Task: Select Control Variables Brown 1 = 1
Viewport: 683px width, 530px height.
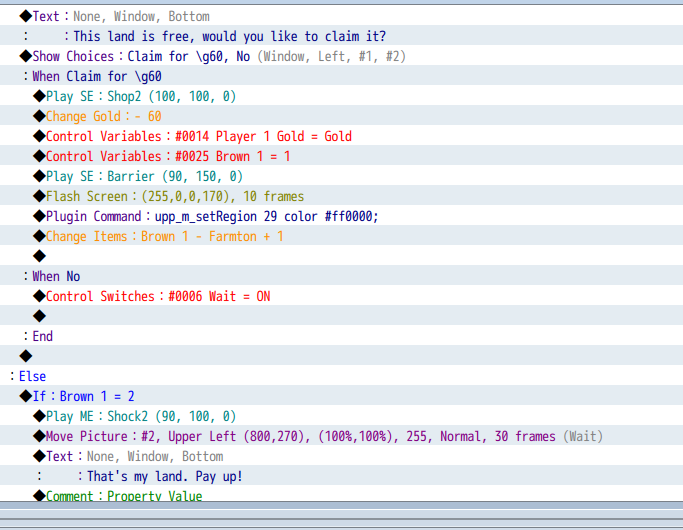Action: (342, 156)
